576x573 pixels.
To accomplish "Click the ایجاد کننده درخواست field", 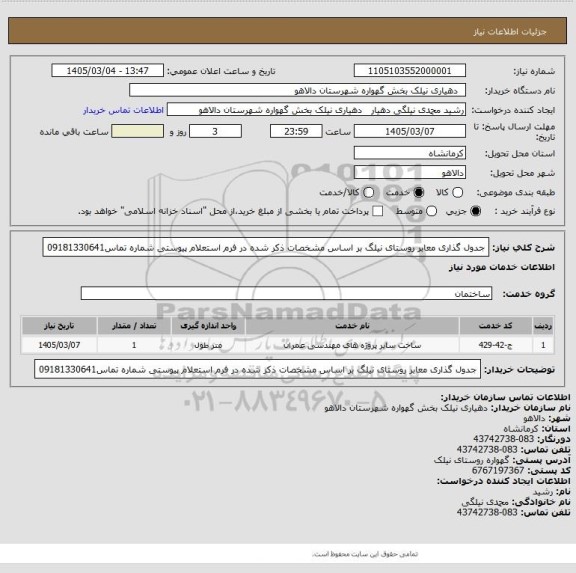I will [316, 110].
